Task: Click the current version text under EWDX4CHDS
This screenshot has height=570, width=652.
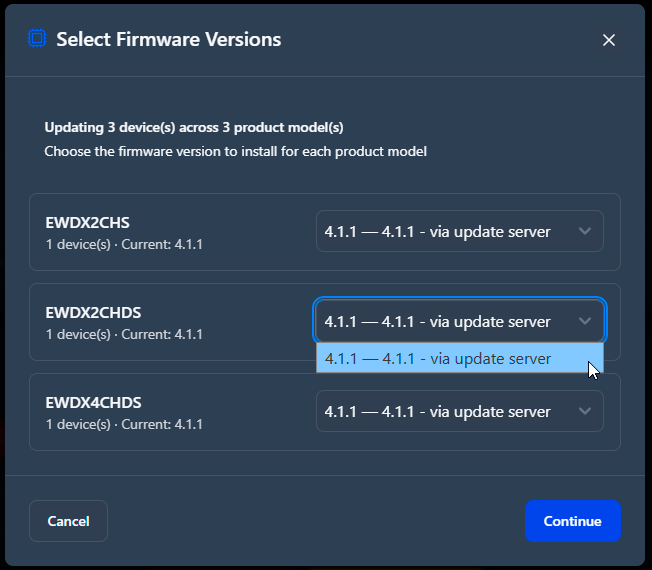Action: pyautogui.click(x=162, y=424)
